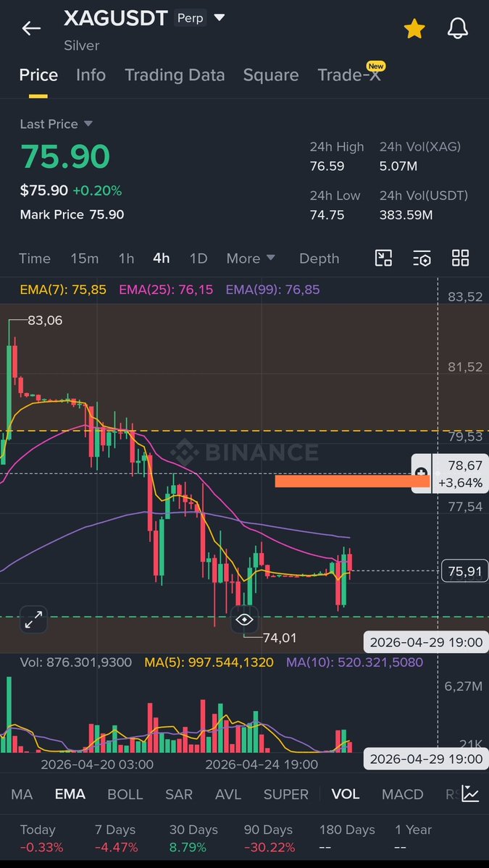Select the 4h chart interval

[x=161, y=258]
